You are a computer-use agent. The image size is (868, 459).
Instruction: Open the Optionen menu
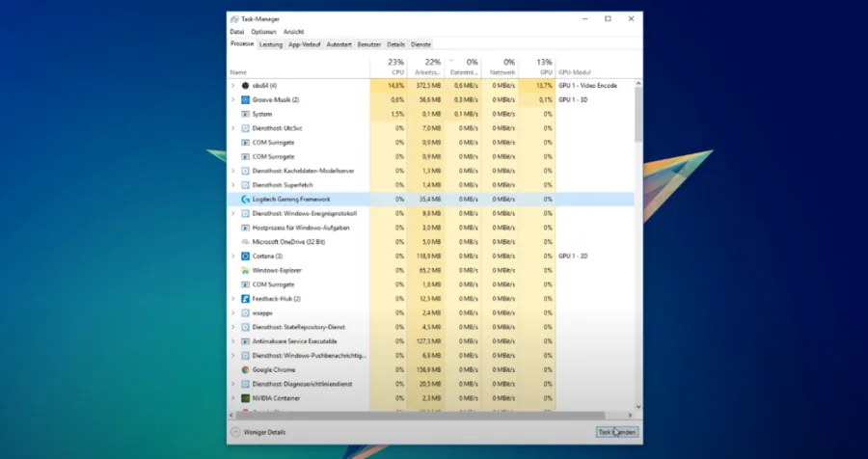pyautogui.click(x=263, y=32)
